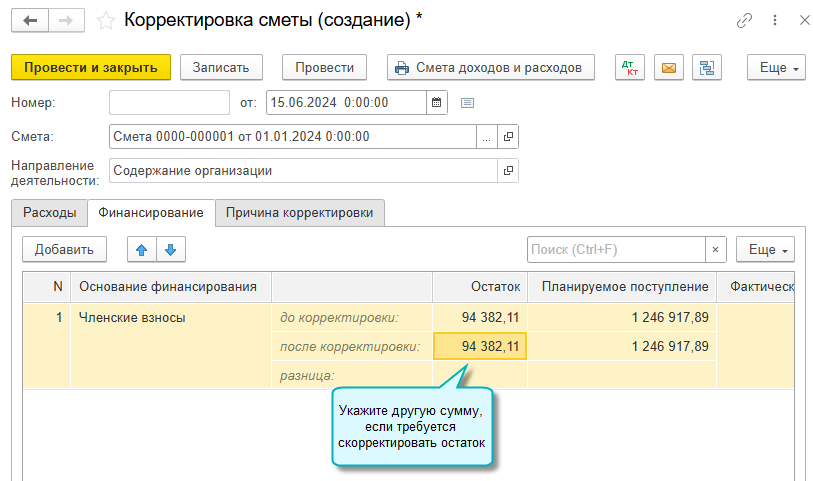This screenshot has width=813, height=481.
Task: Add document to favorites with star
Action: click(104, 20)
